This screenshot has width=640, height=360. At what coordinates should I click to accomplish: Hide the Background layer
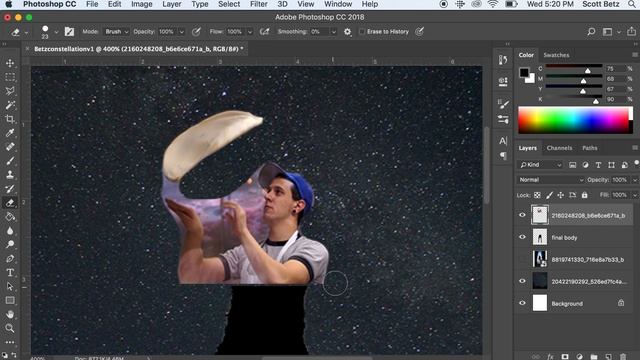522,303
